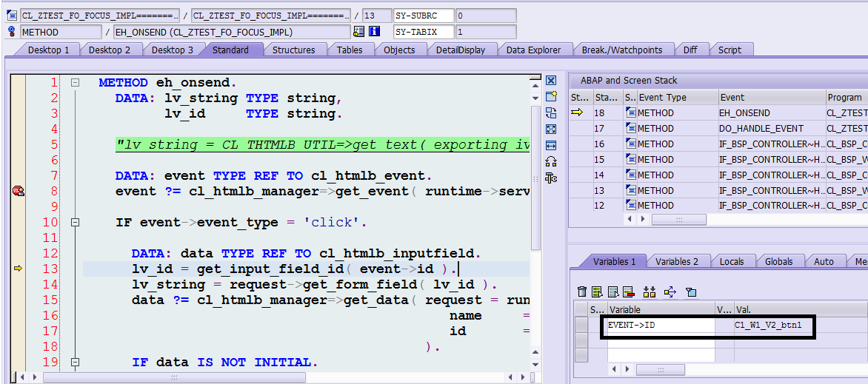Click the Event Type column header
868x384 pixels.
coord(677,97)
